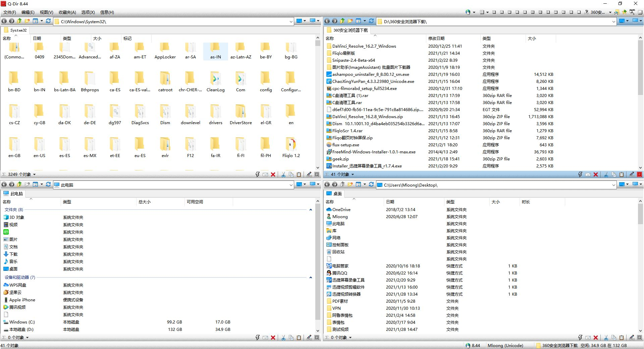644x349 pixels.
Task: Open the view mode dropdown in the System32 pane
Action: pyautogui.click(x=42, y=21)
